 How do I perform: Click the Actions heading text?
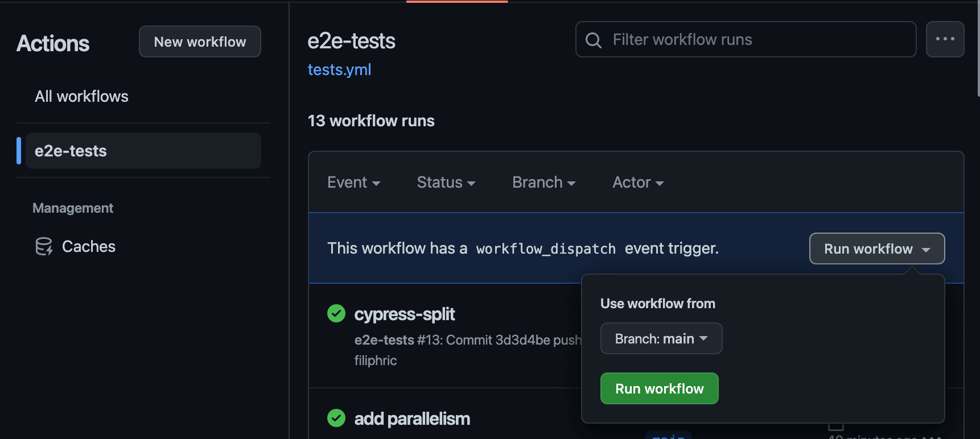53,43
